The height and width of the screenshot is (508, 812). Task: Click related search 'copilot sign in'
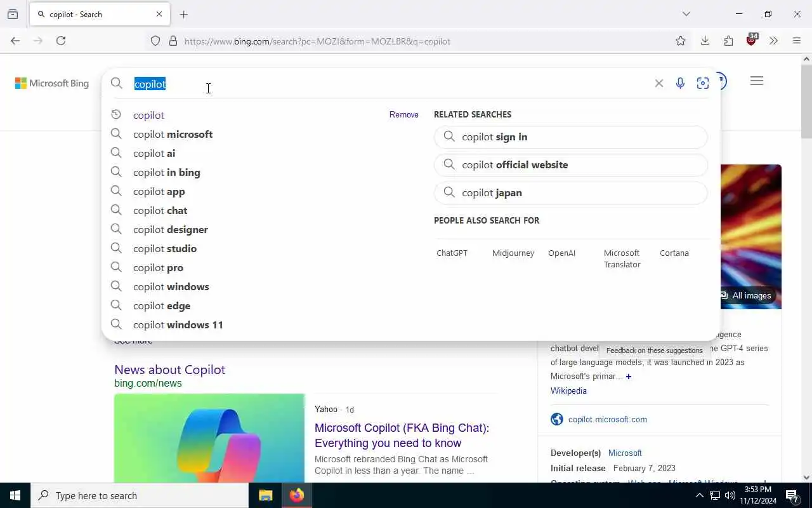click(570, 137)
